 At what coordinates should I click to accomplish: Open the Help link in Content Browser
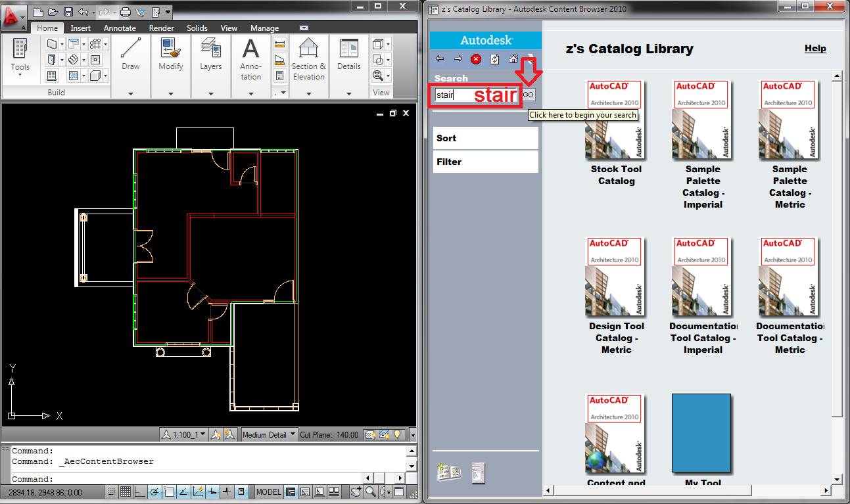coord(815,49)
